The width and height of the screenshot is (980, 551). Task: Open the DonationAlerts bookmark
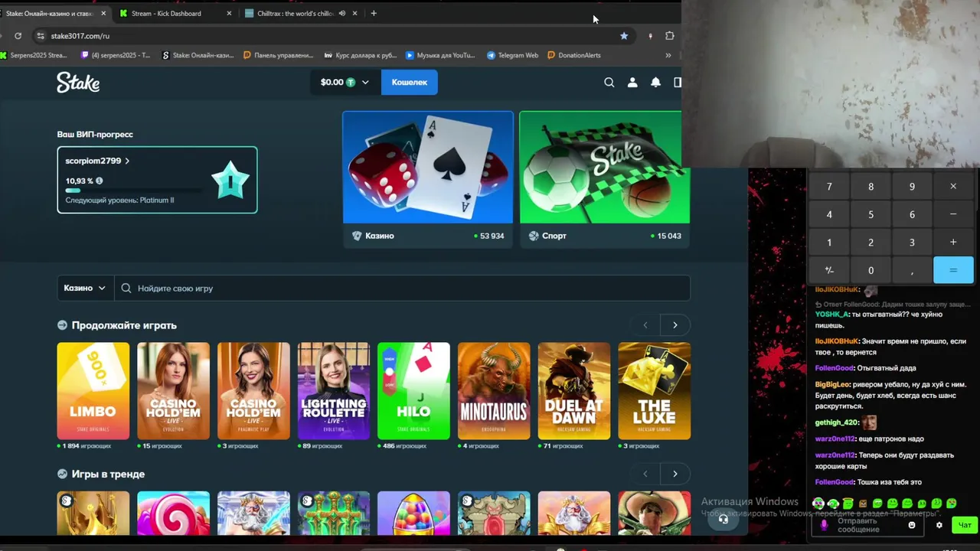(574, 55)
